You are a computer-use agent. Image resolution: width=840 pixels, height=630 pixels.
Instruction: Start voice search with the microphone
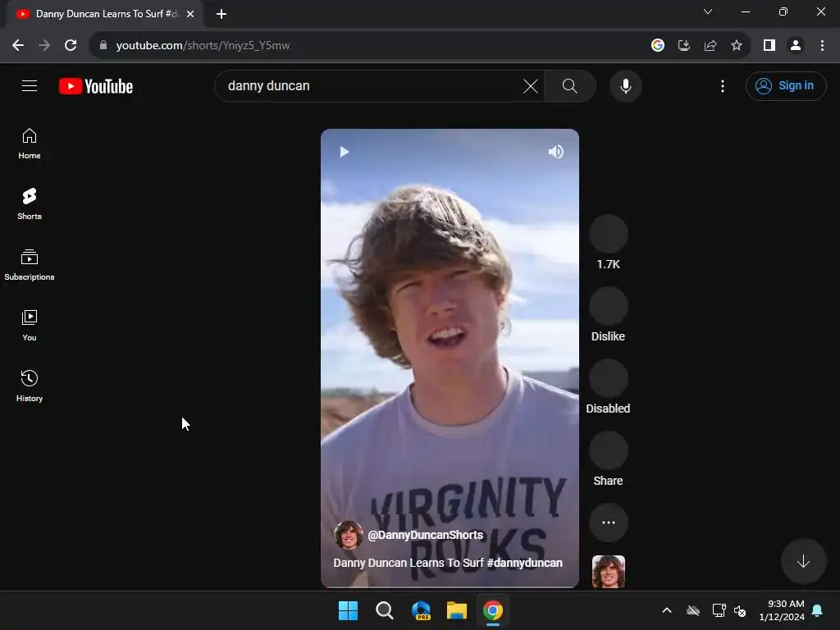tap(626, 85)
